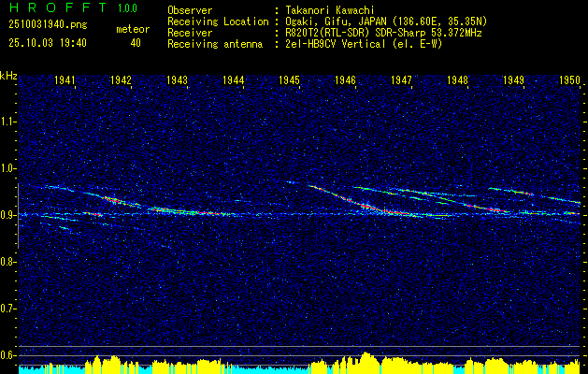
Task: Click the 1950 time axis label
Action: tap(569, 79)
